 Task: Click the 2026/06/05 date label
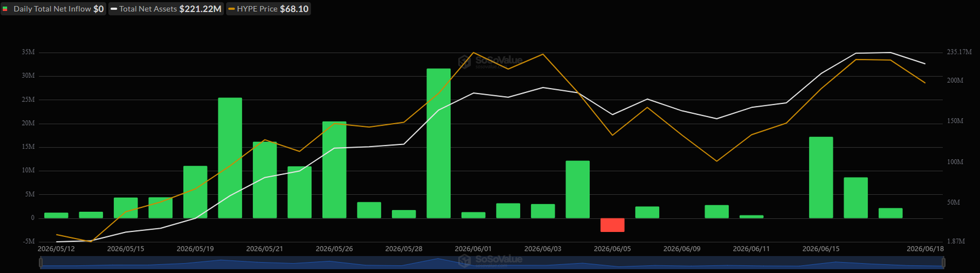click(x=612, y=249)
